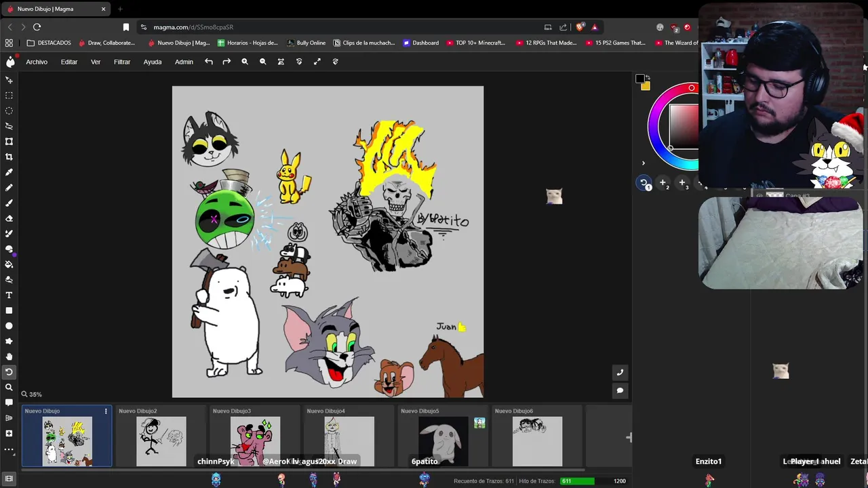Image resolution: width=868 pixels, height=488 pixels.
Task: Open the Dashboard bookmark
Action: pos(420,43)
